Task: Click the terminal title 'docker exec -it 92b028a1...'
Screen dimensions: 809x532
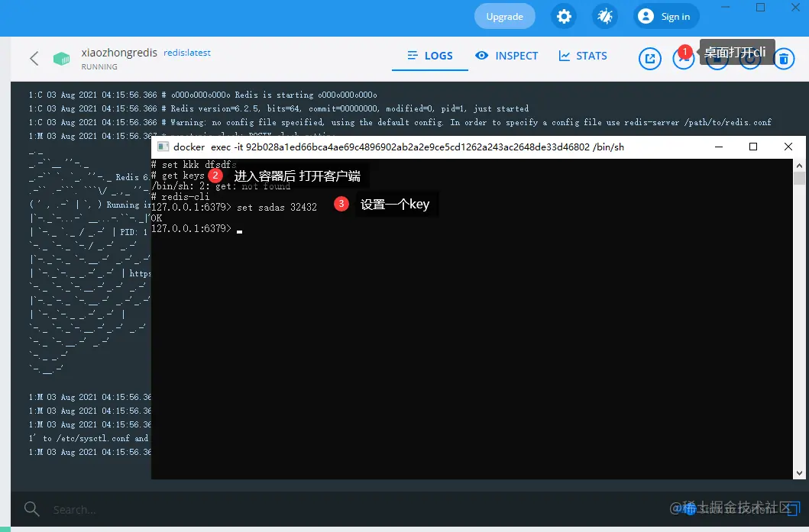Action: point(398,147)
